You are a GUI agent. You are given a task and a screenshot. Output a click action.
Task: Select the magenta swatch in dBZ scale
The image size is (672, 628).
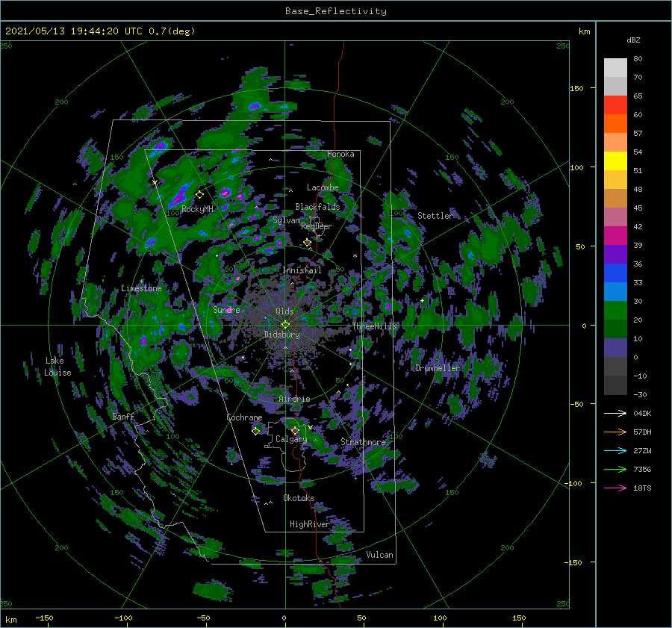(x=615, y=235)
